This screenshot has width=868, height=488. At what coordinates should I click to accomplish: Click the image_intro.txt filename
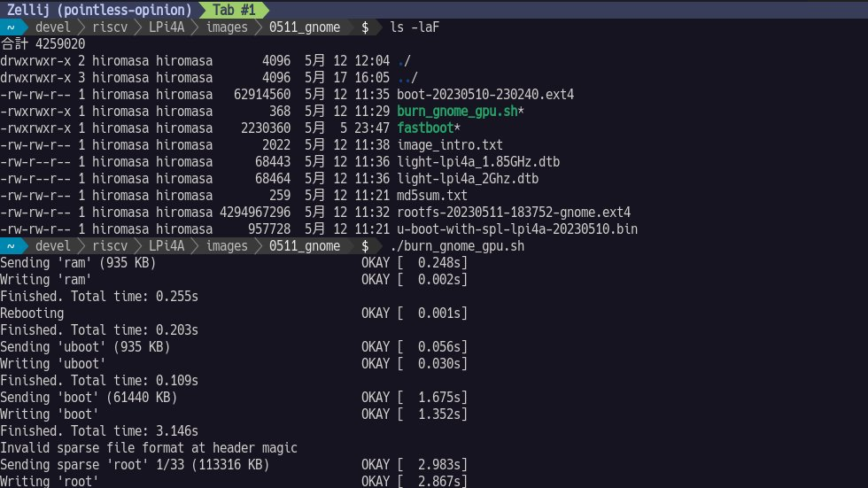coord(450,145)
